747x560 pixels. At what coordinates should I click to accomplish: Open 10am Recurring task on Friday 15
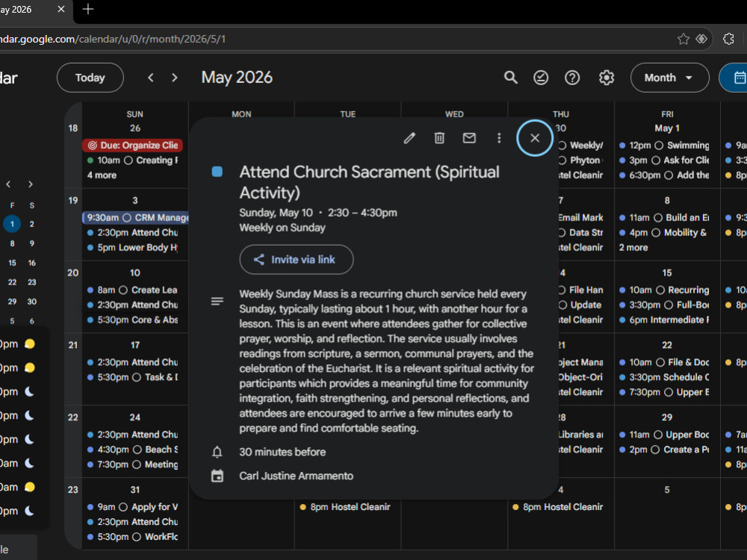click(664, 290)
